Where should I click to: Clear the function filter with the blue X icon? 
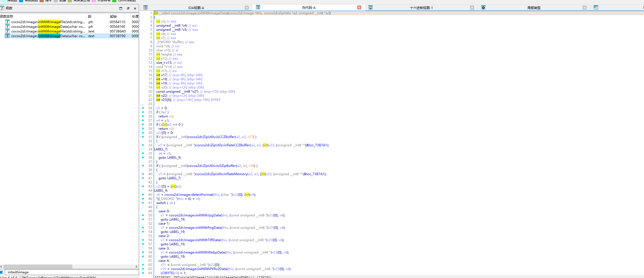[1, 272]
